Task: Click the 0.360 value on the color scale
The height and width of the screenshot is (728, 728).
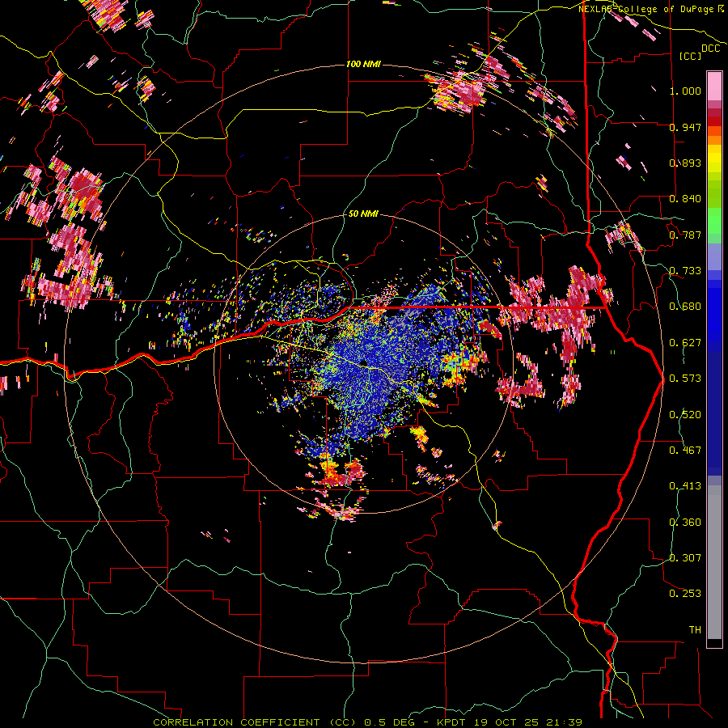Action: (x=685, y=523)
